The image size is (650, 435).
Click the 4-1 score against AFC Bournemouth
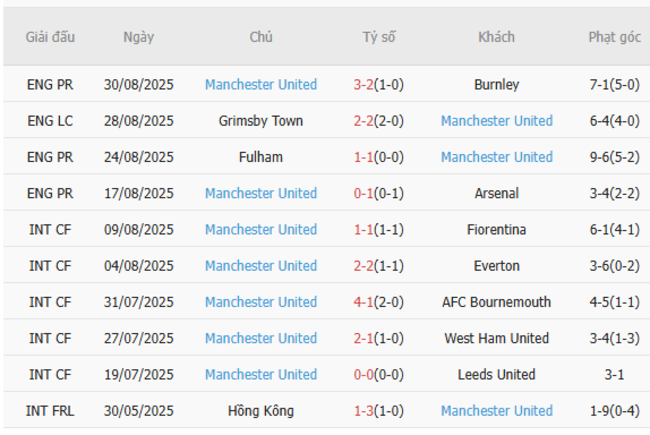[x=363, y=302]
